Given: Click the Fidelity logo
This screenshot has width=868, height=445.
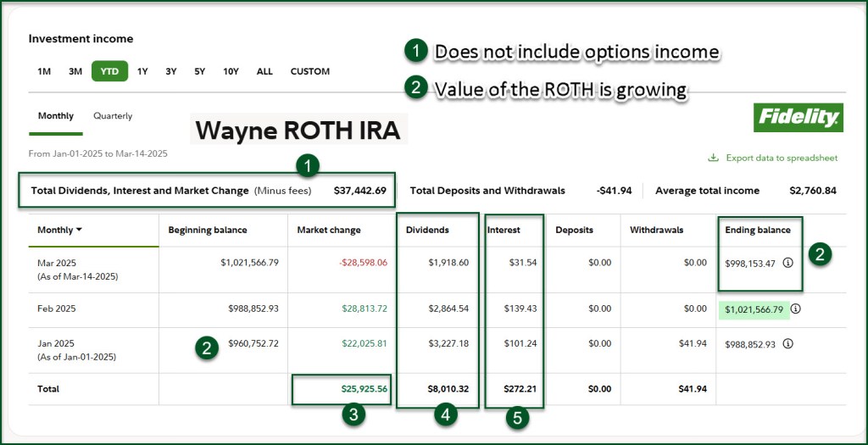Looking at the screenshot, I should tap(798, 118).
